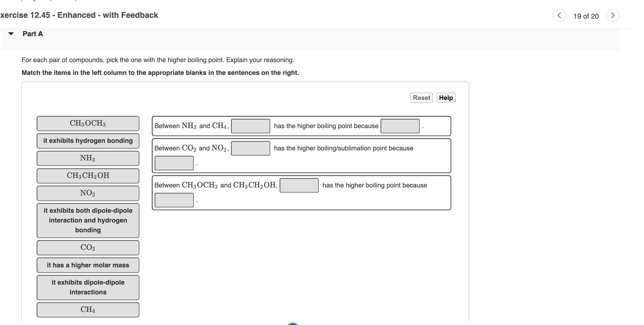Select the CH3OCH3 tile
Viewport: 644px width, 325px height.
tap(88, 123)
